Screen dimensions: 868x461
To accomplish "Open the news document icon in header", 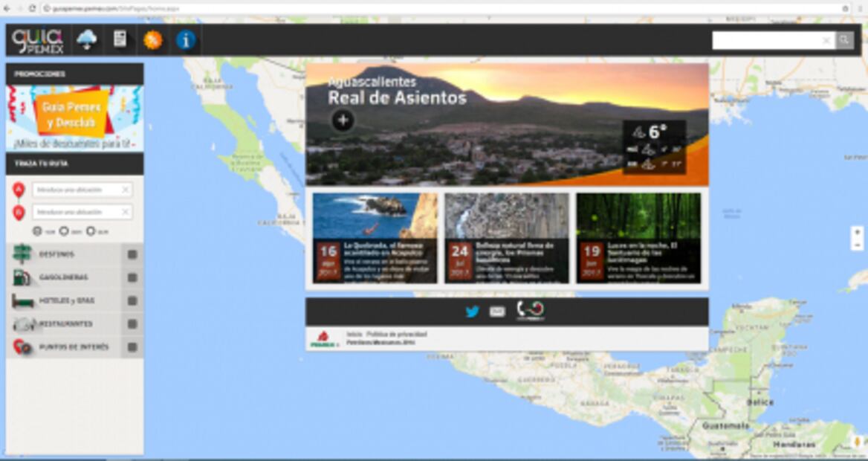I will coord(120,39).
